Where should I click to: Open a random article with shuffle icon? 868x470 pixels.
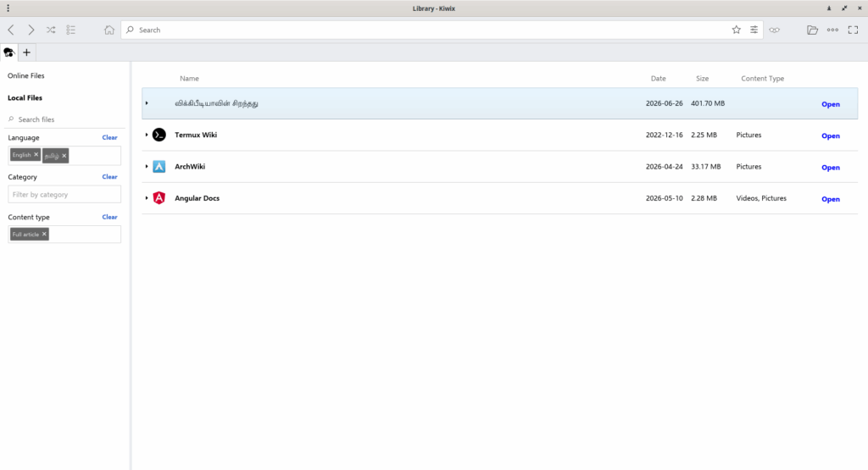[51, 30]
